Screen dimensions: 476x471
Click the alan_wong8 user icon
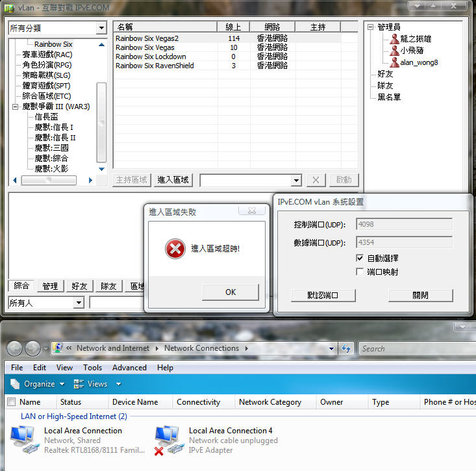click(x=394, y=62)
